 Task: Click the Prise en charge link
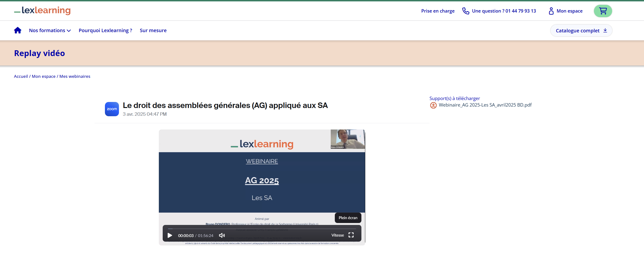438,11
